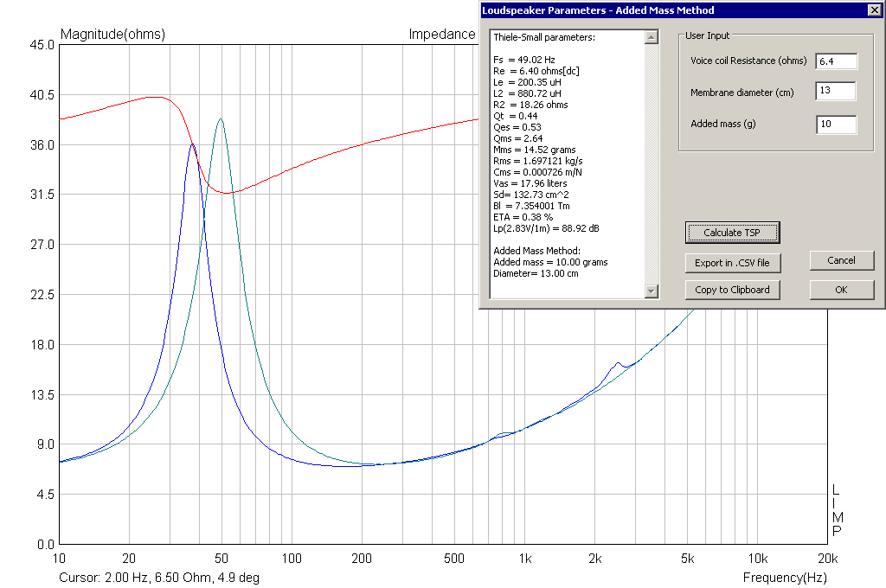Click the parameters list scroll-up arrow
Image resolution: width=886 pixels, height=588 pixels.
click(652, 37)
